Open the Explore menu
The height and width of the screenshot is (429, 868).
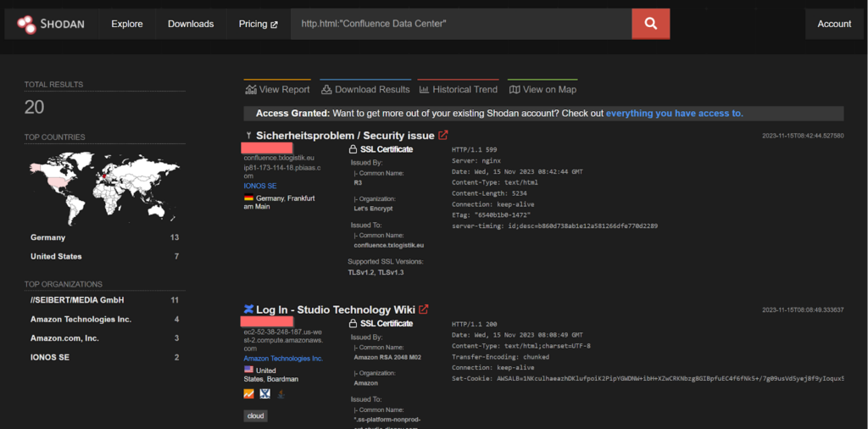tap(127, 24)
